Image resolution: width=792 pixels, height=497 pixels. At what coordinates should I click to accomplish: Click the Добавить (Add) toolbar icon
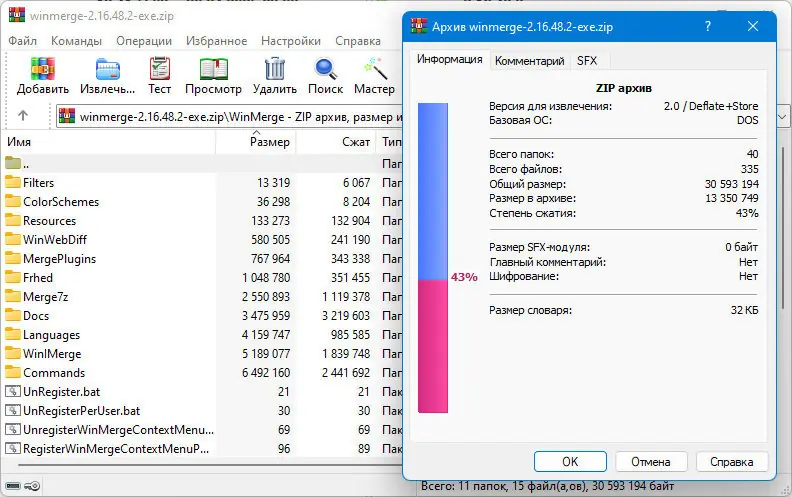click(42, 69)
